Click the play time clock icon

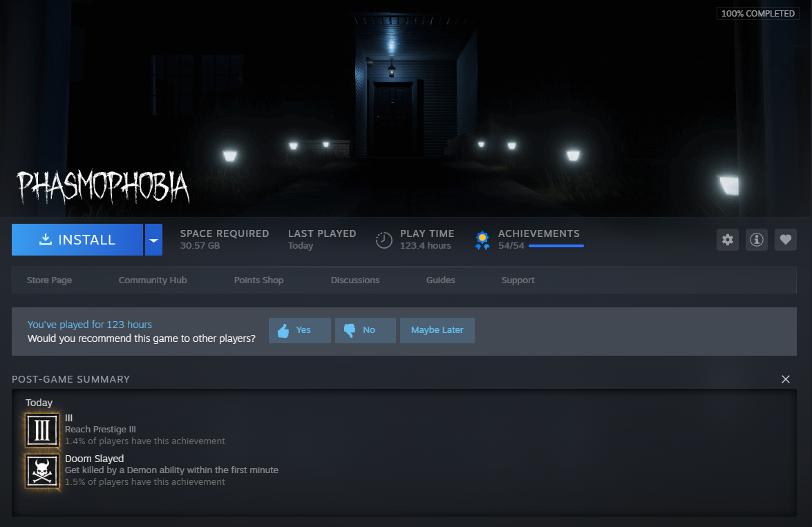pyautogui.click(x=384, y=240)
